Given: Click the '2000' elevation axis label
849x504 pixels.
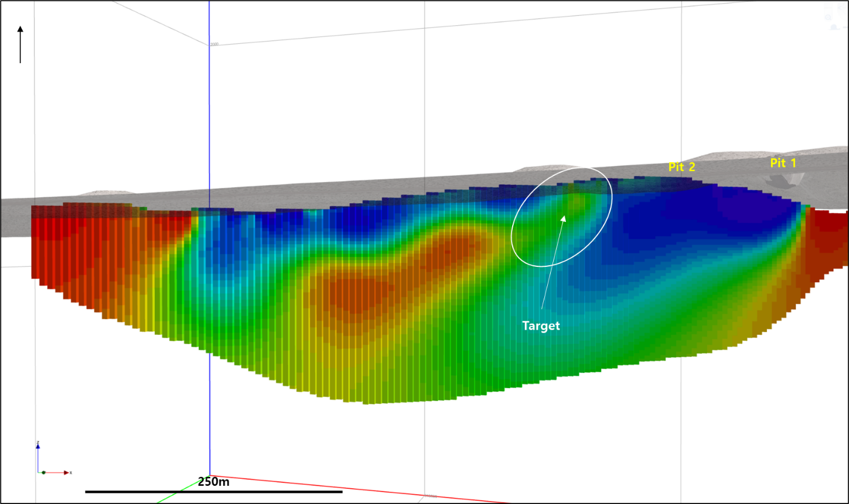Looking at the screenshot, I should pos(214,44).
